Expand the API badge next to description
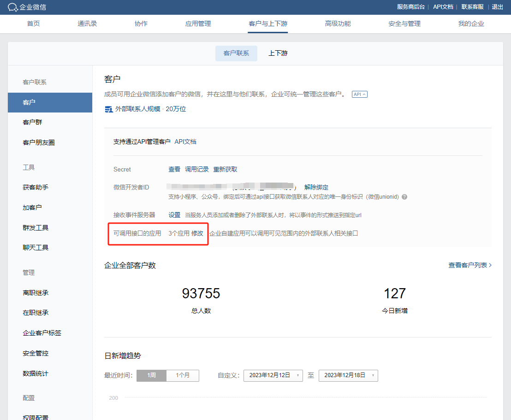The image size is (511, 420). pyautogui.click(x=359, y=94)
